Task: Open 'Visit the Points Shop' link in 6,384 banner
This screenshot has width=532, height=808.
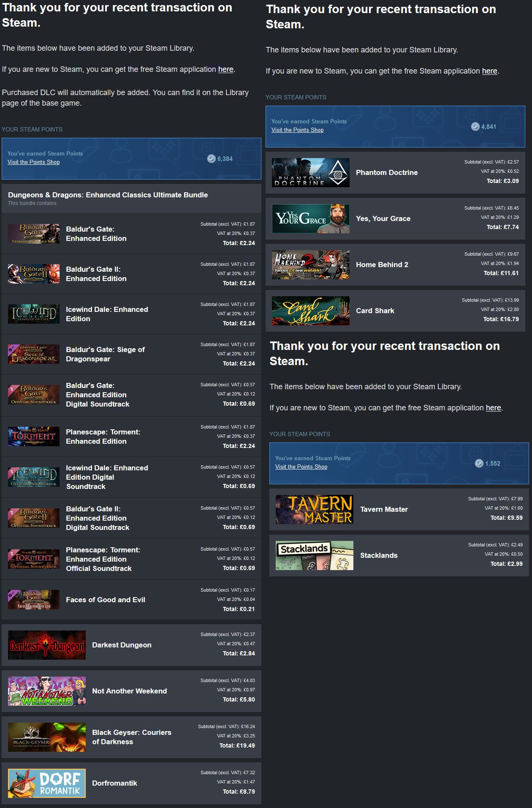Action: pos(34,162)
